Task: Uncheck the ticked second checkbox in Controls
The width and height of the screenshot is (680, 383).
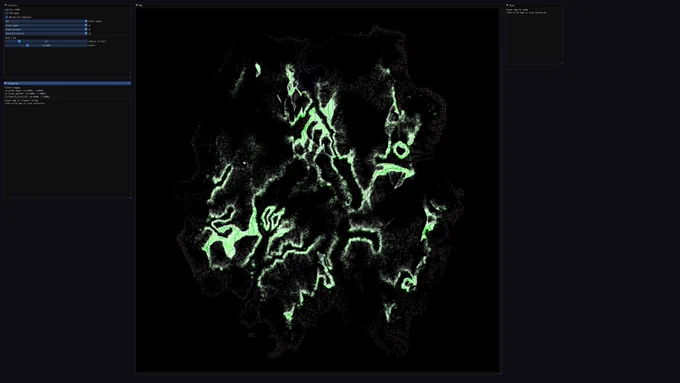Action: tap(7, 17)
